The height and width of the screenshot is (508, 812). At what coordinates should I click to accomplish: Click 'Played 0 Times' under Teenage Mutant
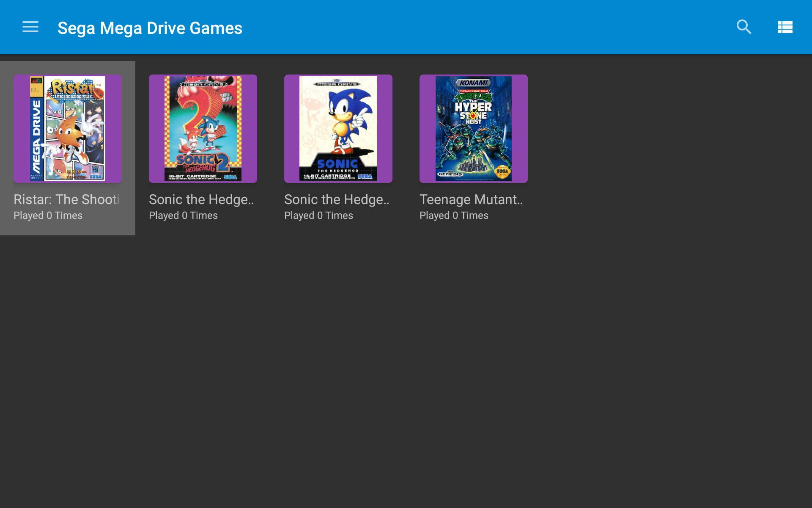coord(454,215)
